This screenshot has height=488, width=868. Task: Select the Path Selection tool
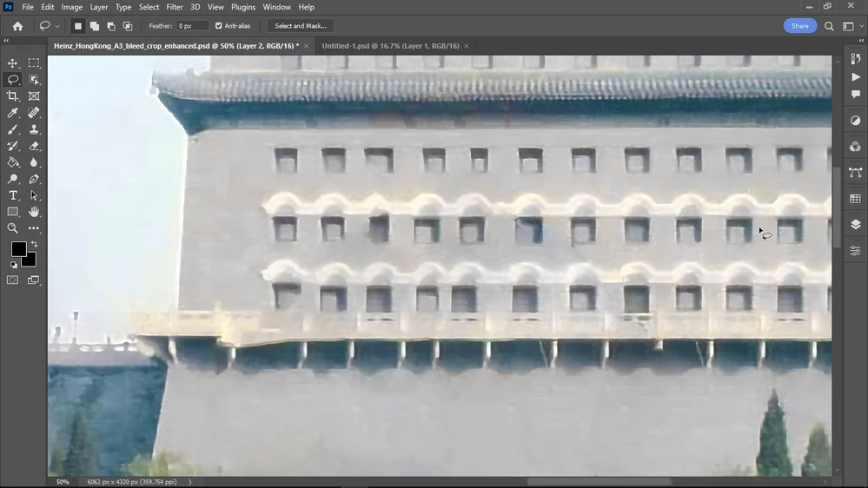coord(34,195)
